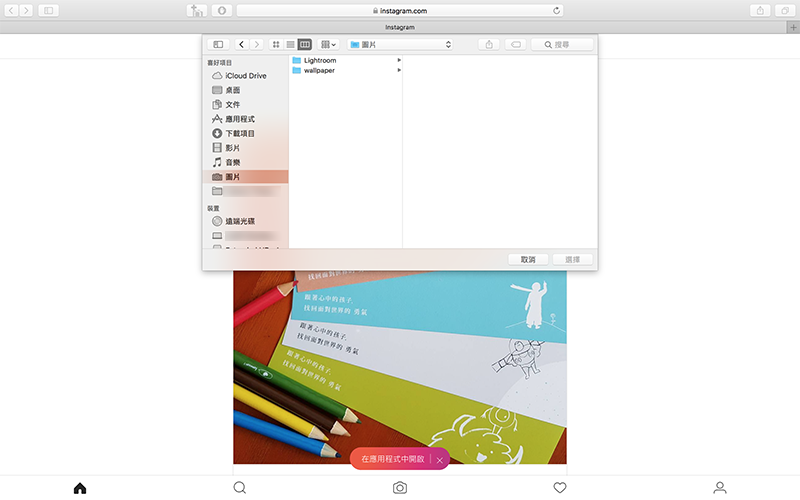The width and height of the screenshot is (800, 500).
Task: Click the 取消 button
Action: point(528,259)
